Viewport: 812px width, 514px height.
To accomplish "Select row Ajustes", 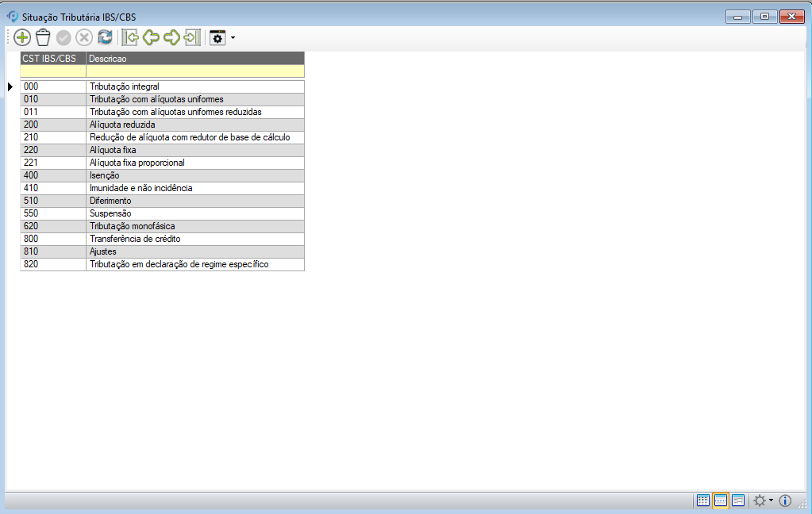I will pyautogui.click(x=162, y=251).
